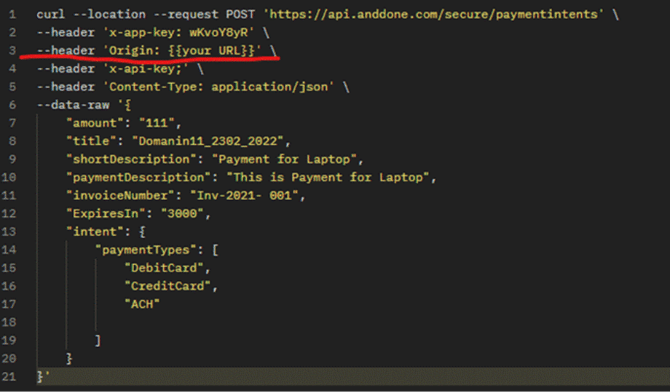Screen dimensions: 670x392
Task: Click the "Inv-2021- 001" value
Action: click(x=244, y=195)
